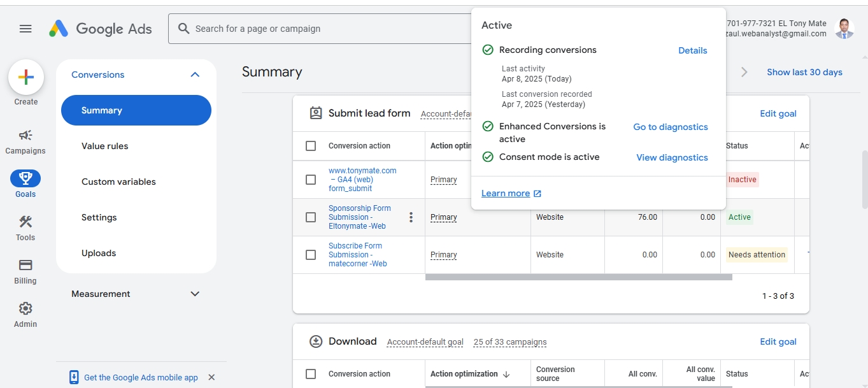Click the mobile app phone icon
Image resolution: width=868 pixels, height=388 pixels.
point(74,377)
